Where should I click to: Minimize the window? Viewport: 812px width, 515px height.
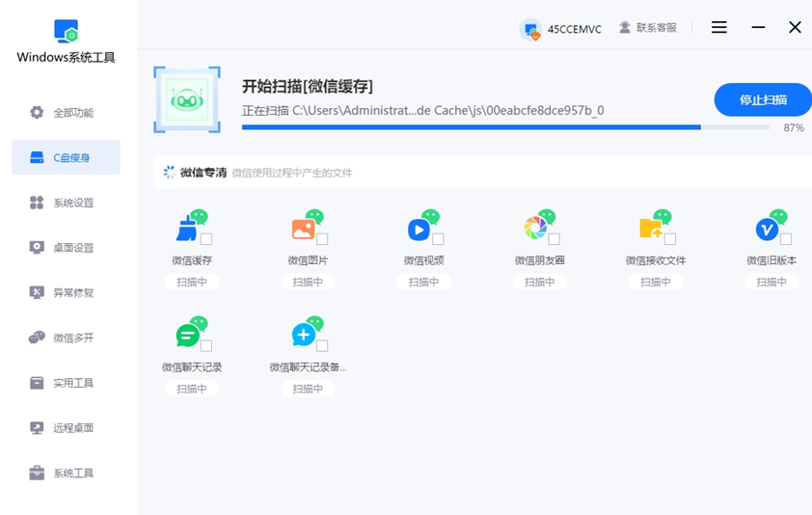pos(758,27)
